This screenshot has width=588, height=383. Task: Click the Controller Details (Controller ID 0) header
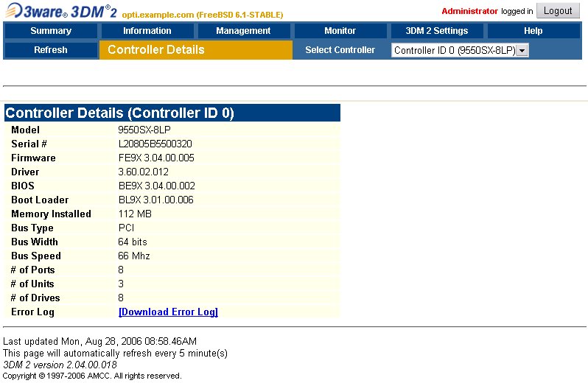pyautogui.click(x=172, y=113)
